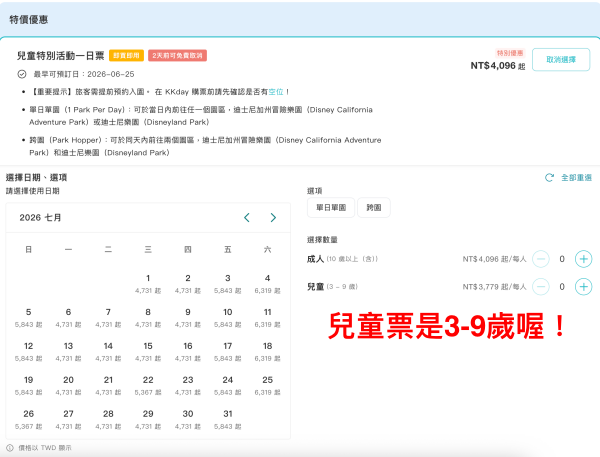The height and width of the screenshot is (457, 600).
Task: Decrease child (兒童) ticket quantity
Action: tap(541, 287)
